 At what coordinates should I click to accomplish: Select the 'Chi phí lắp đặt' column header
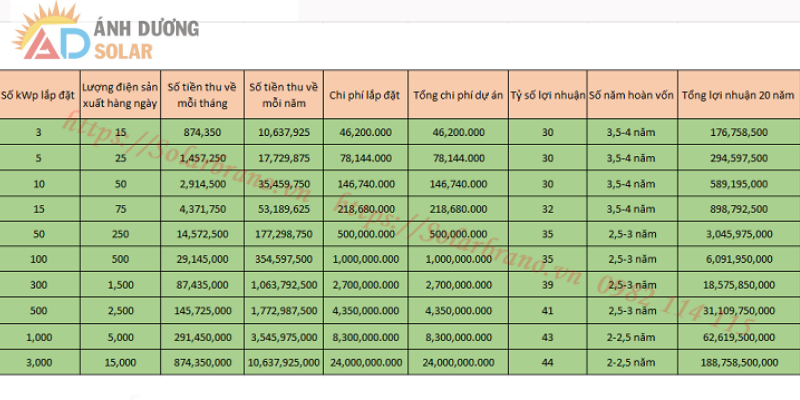click(365, 95)
